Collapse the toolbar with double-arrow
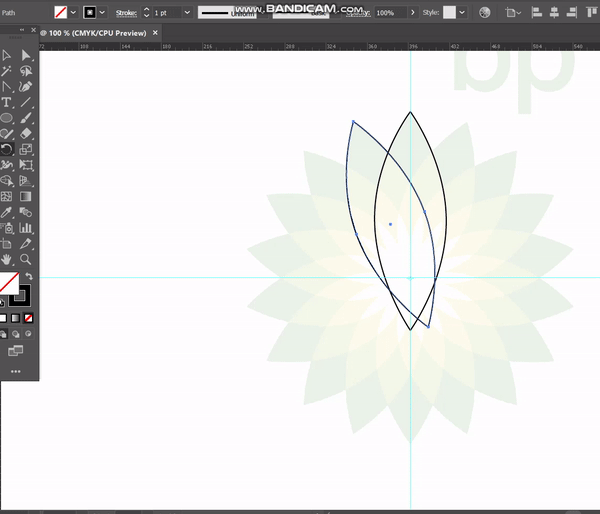 pos(22,29)
